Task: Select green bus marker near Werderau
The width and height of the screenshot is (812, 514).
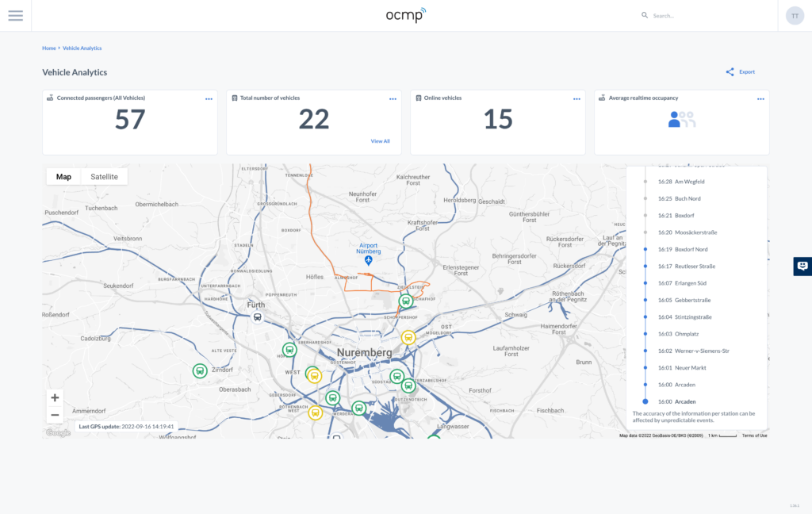Action: click(359, 409)
